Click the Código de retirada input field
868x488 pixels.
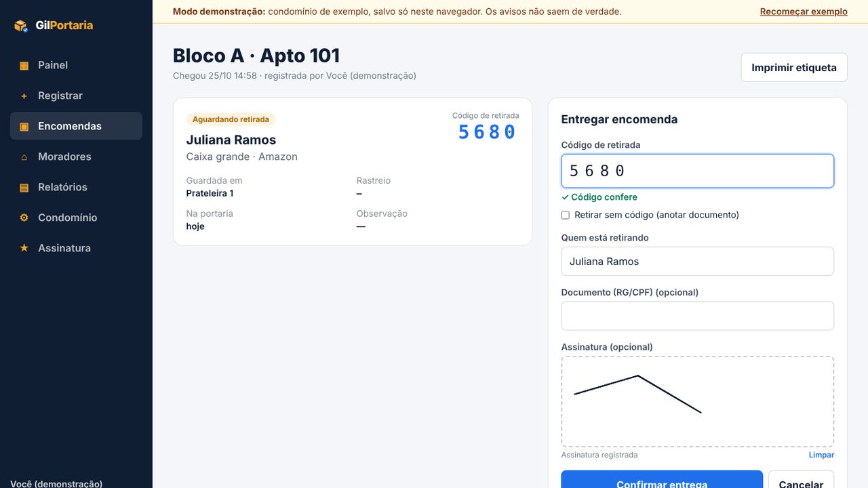[x=698, y=171]
